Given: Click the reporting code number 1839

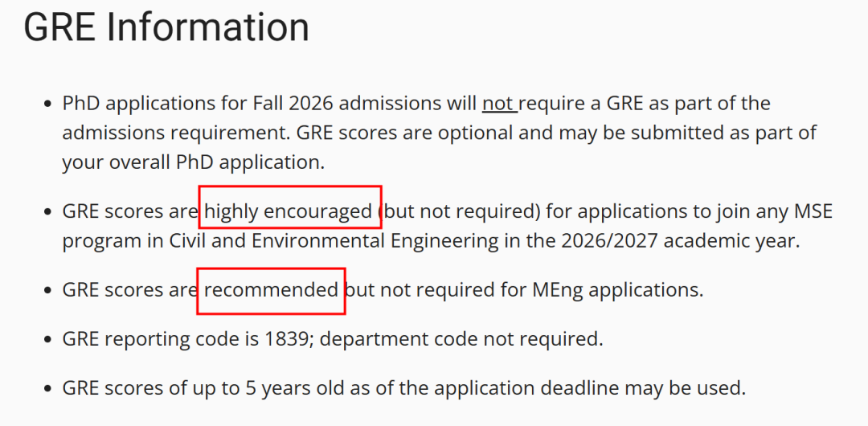Looking at the screenshot, I should tap(286, 339).
